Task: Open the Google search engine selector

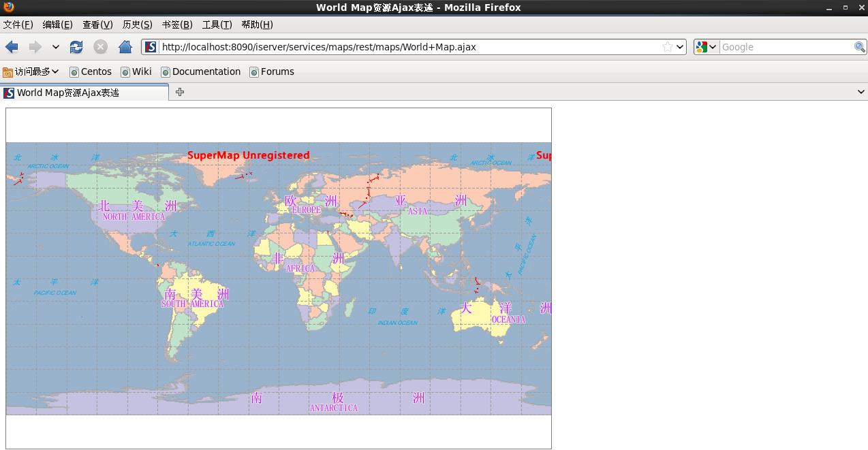Action: pyautogui.click(x=707, y=47)
